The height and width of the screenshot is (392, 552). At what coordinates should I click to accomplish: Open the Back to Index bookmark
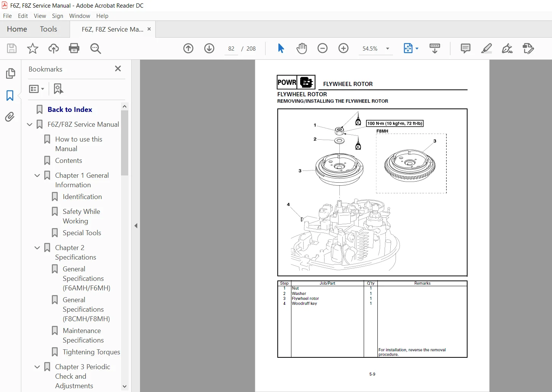pos(70,110)
